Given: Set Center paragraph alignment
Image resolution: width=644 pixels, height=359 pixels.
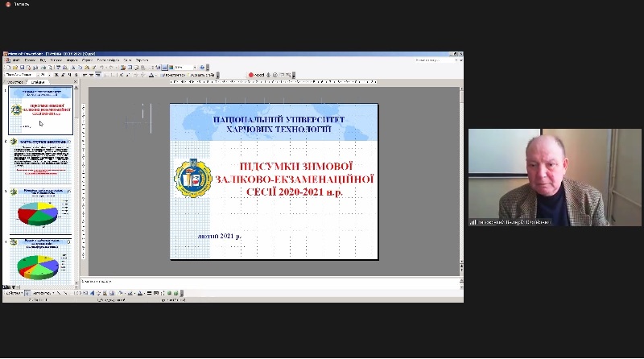Looking at the screenshot, I should coord(91,75).
